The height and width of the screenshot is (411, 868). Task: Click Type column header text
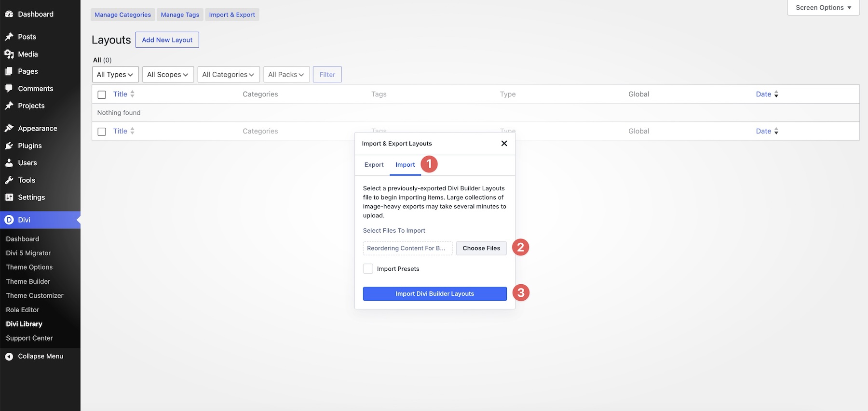tap(508, 94)
